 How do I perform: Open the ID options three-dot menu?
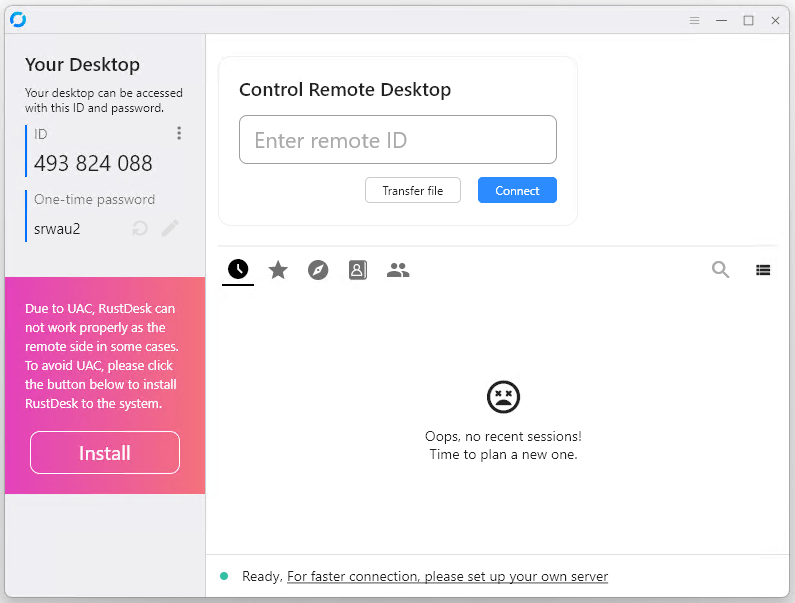pos(179,133)
